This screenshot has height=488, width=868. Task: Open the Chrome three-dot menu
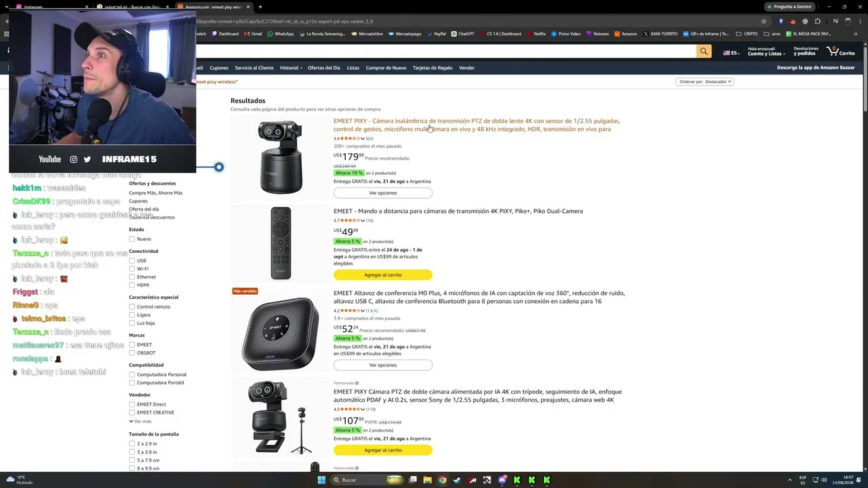[x=861, y=21]
